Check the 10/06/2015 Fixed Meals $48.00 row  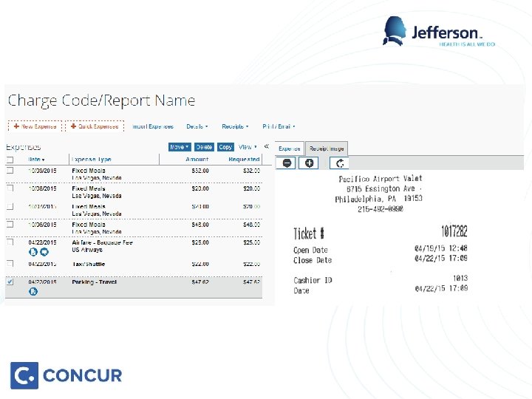point(10,225)
